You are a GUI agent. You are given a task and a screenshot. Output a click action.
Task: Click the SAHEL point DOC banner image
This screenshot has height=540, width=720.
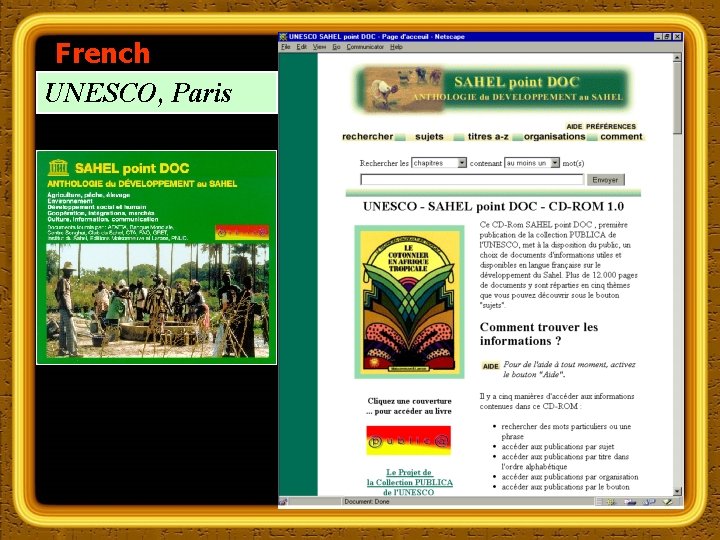[491, 90]
